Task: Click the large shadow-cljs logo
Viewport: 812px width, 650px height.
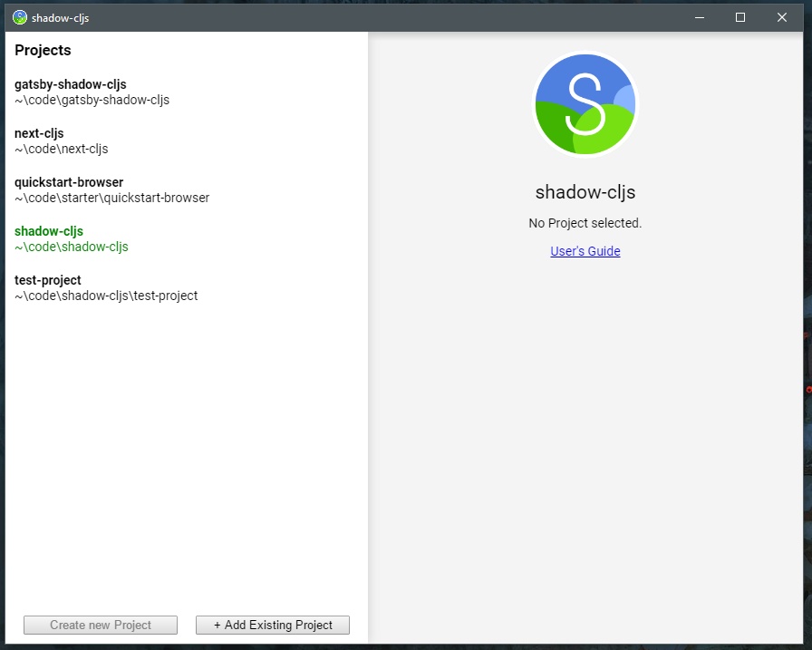Action: point(585,104)
